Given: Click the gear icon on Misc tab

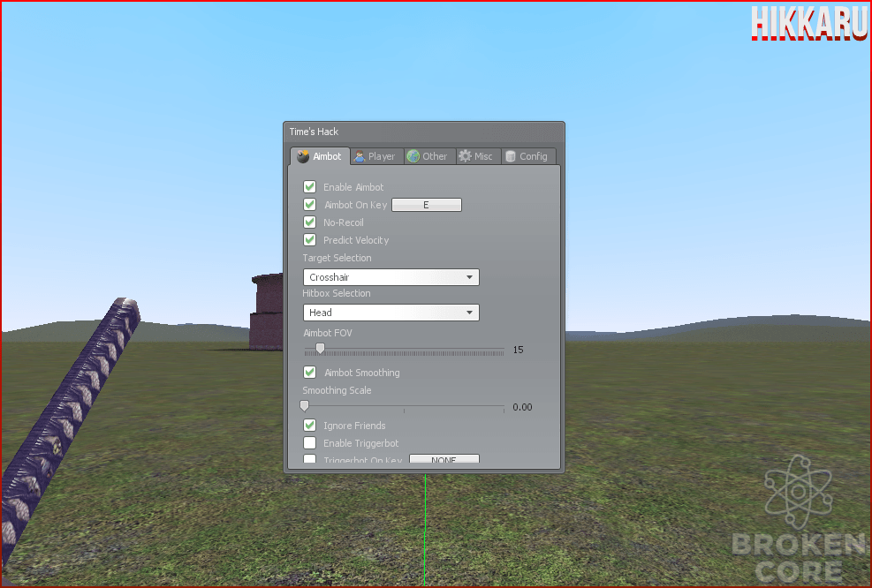Looking at the screenshot, I should point(465,156).
